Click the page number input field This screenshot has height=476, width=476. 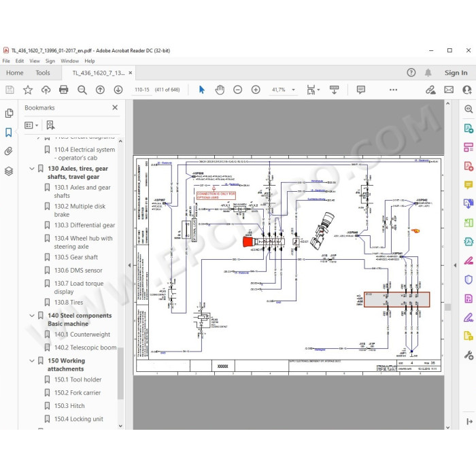pyautogui.click(x=142, y=90)
